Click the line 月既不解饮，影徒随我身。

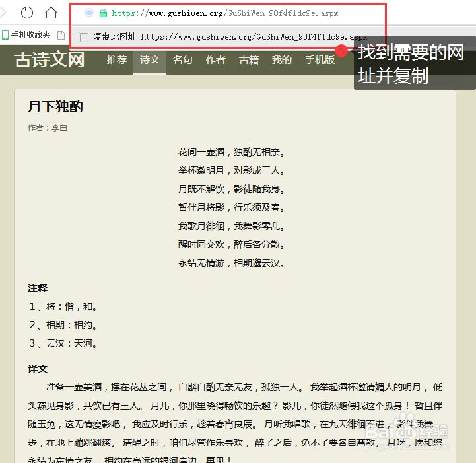pos(231,189)
